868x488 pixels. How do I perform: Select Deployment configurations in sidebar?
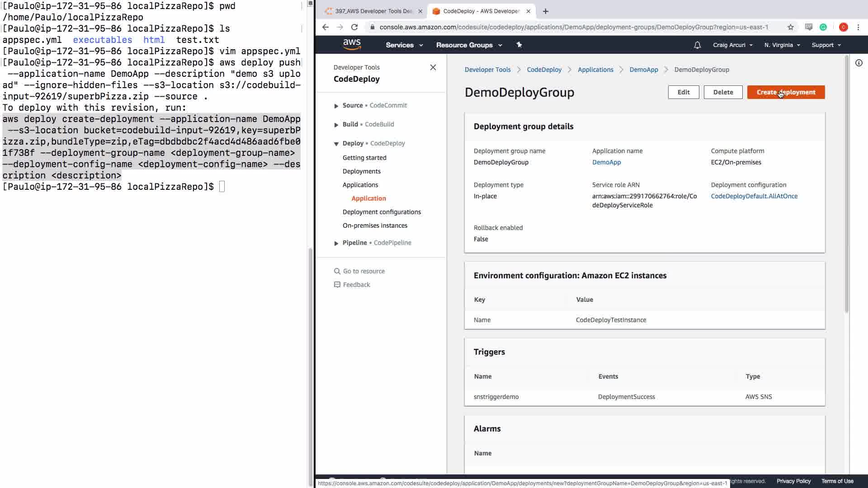(381, 212)
